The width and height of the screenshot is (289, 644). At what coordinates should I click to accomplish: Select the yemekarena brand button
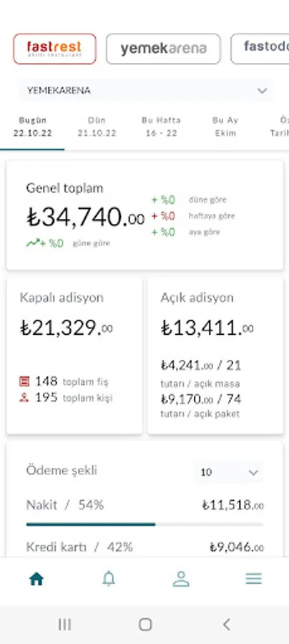click(x=163, y=49)
